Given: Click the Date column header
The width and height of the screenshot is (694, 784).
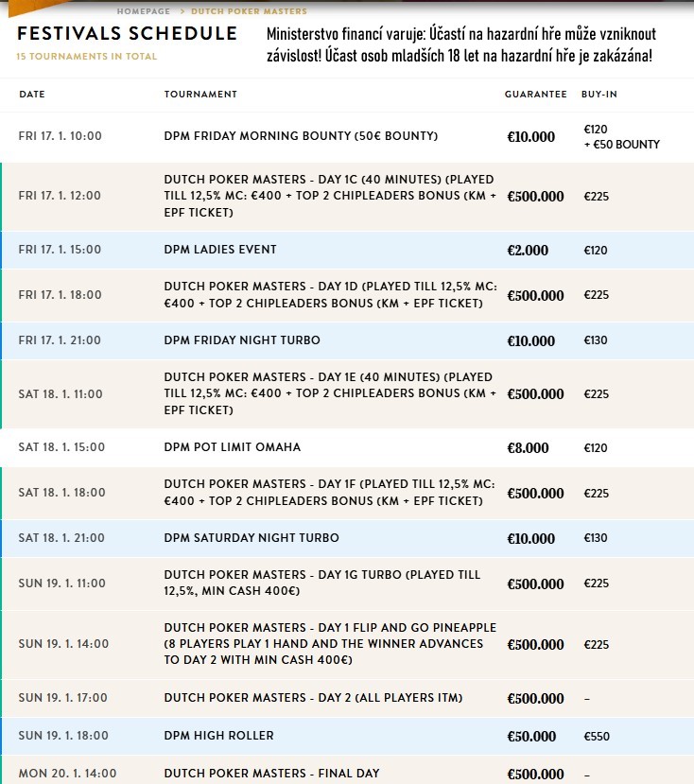Looking at the screenshot, I should coord(32,94).
